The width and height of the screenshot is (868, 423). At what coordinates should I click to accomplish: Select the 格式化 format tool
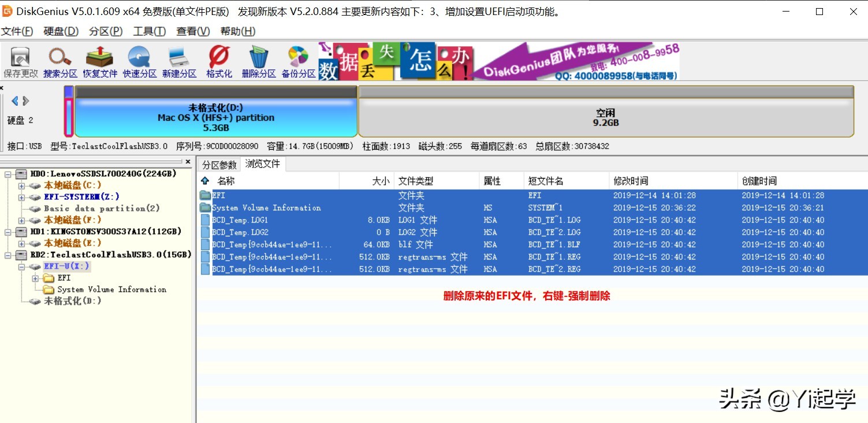coord(218,60)
